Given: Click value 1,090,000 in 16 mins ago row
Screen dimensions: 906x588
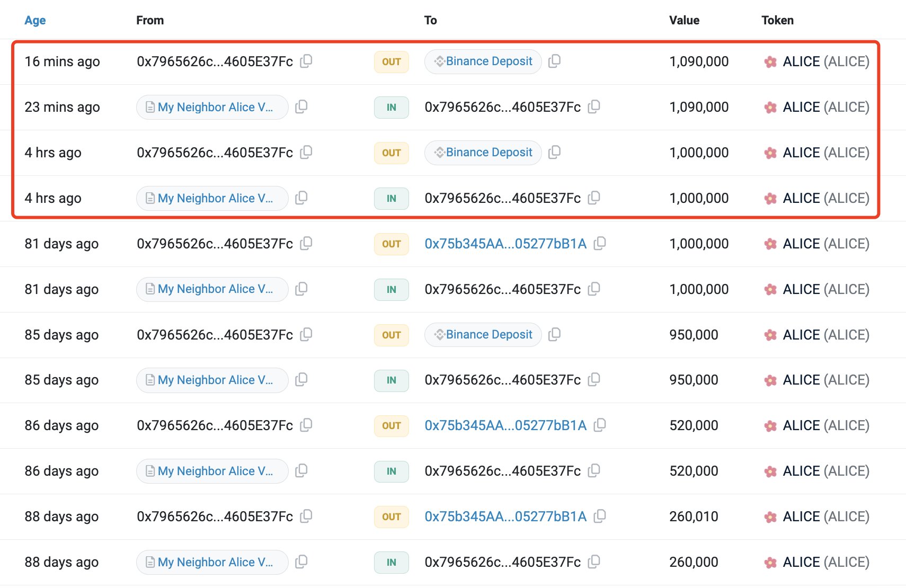Looking at the screenshot, I should tap(699, 61).
